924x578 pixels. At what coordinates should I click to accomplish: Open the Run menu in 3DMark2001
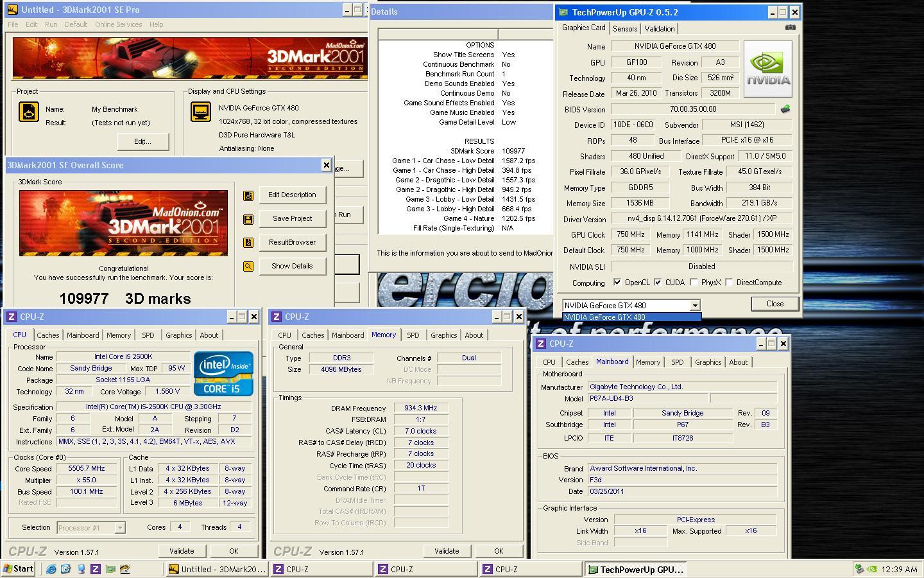pyautogui.click(x=51, y=24)
